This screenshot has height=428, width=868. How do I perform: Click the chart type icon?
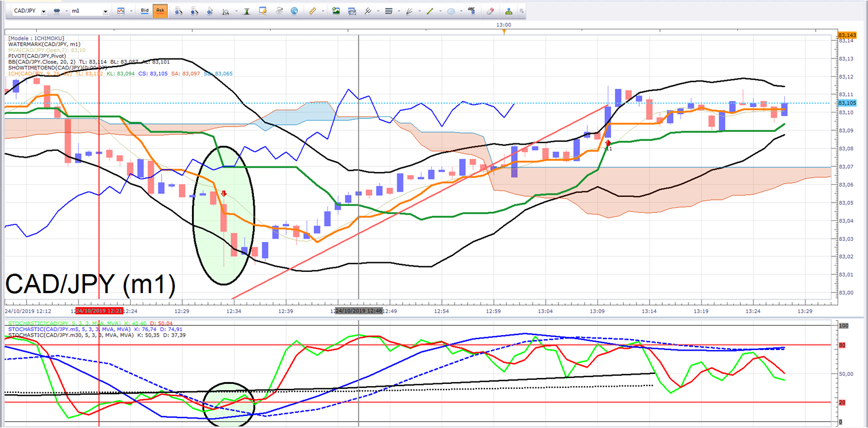(121, 11)
